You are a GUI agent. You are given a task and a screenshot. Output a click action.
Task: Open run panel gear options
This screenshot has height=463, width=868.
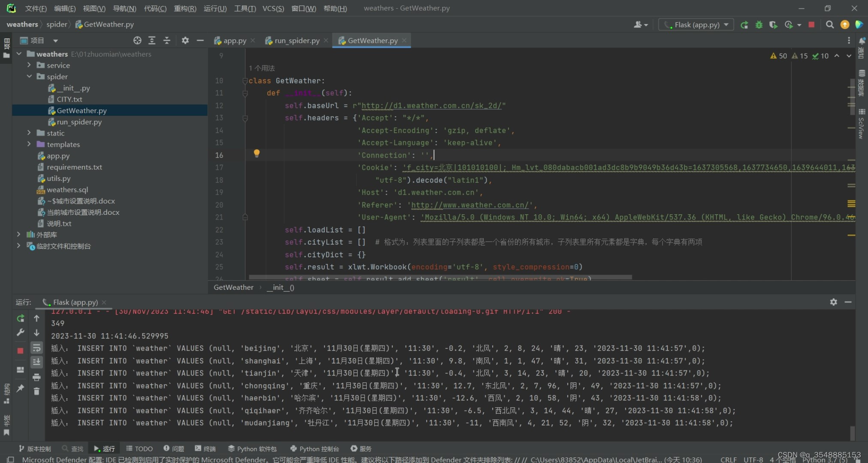(833, 302)
